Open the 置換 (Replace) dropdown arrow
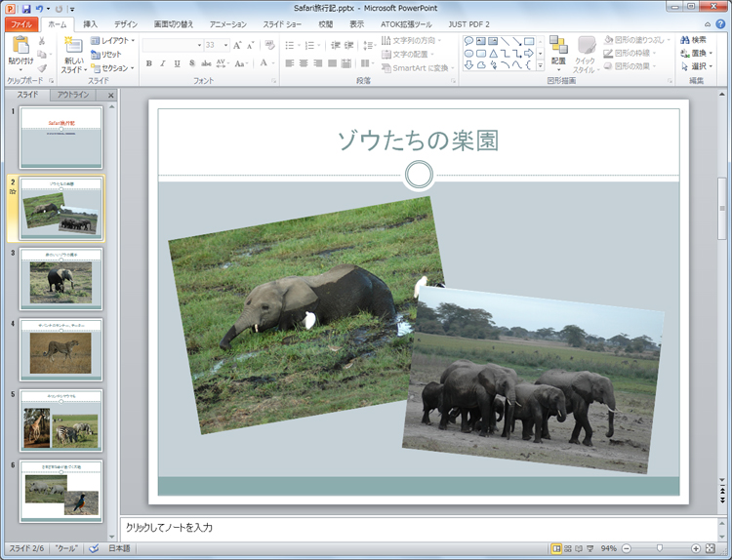Screen dimensions: 732x560 tap(711, 54)
